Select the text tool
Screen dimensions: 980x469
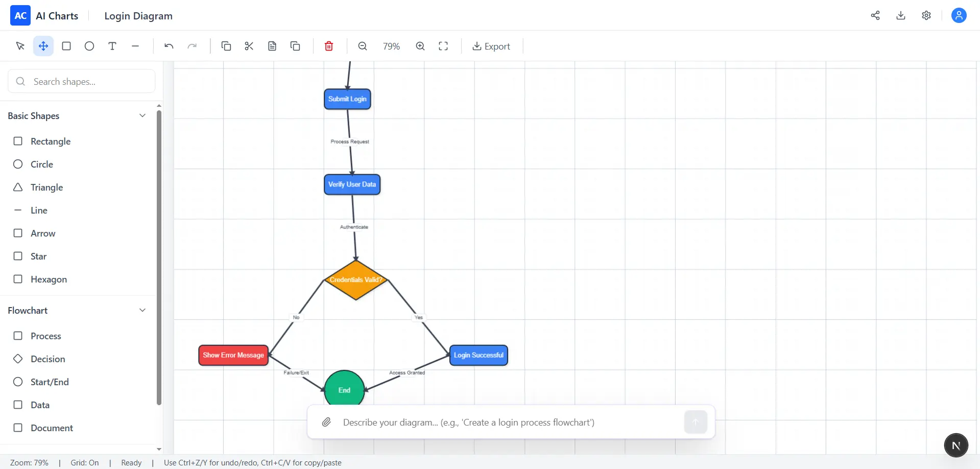112,46
